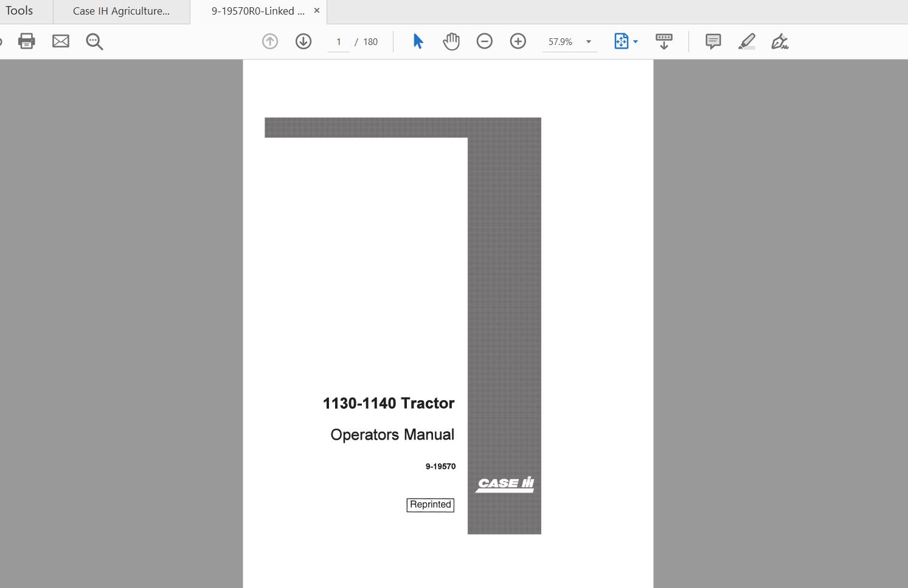Select the highlight text pen tool
Viewport: 908px width, 588px height.
(747, 41)
